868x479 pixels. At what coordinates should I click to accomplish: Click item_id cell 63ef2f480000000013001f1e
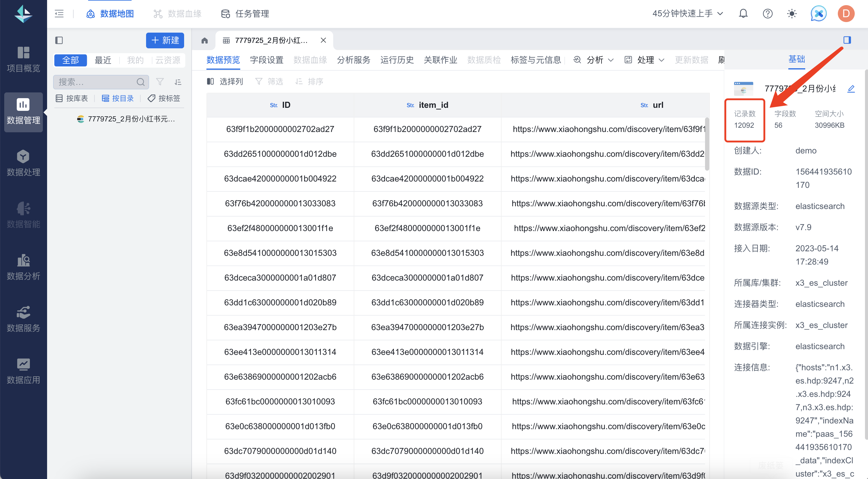point(427,229)
